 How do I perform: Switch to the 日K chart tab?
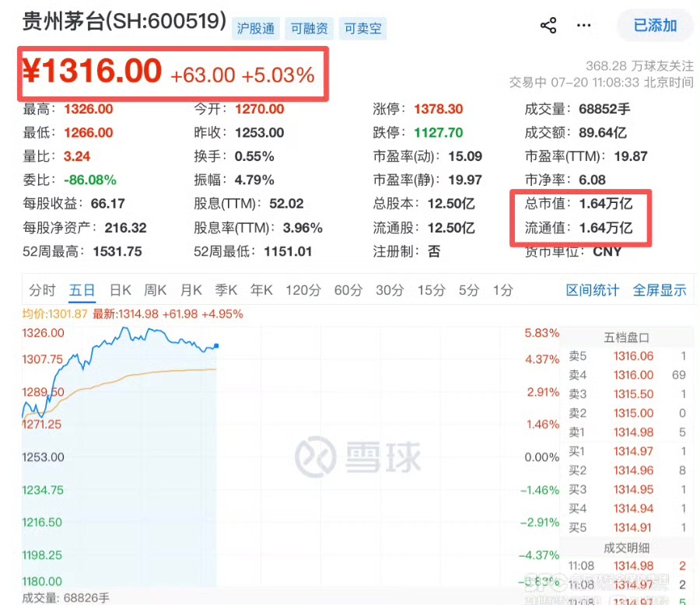pyautogui.click(x=121, y=290)
